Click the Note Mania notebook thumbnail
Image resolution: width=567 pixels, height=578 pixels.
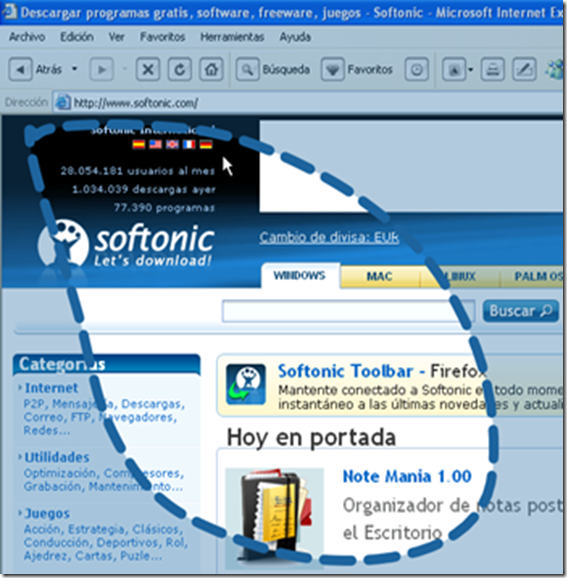point(275,518)
